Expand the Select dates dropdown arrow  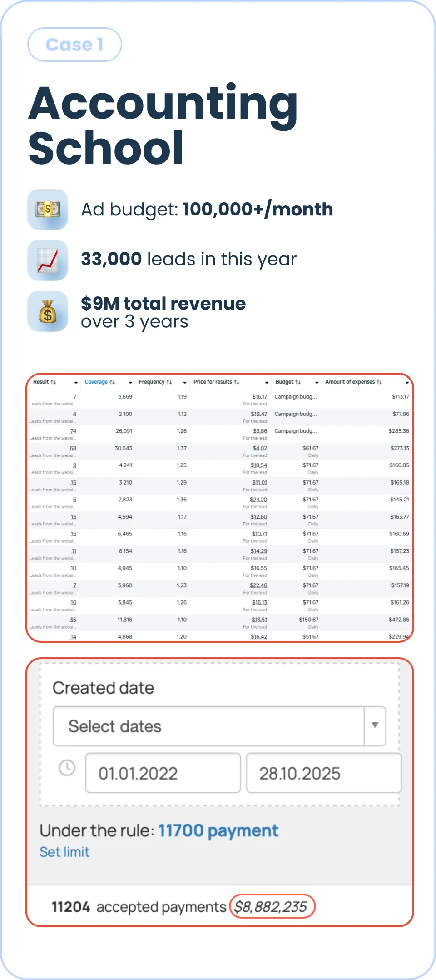coord(375,725)
